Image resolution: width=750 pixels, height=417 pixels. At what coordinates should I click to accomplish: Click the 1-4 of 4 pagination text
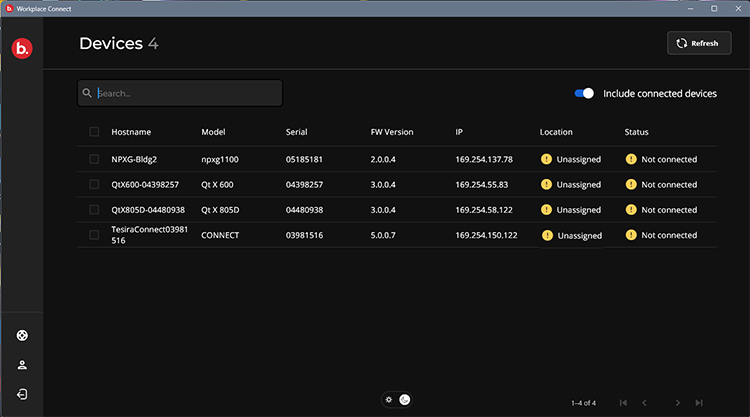pyautogui.click(x=584, y=403)
